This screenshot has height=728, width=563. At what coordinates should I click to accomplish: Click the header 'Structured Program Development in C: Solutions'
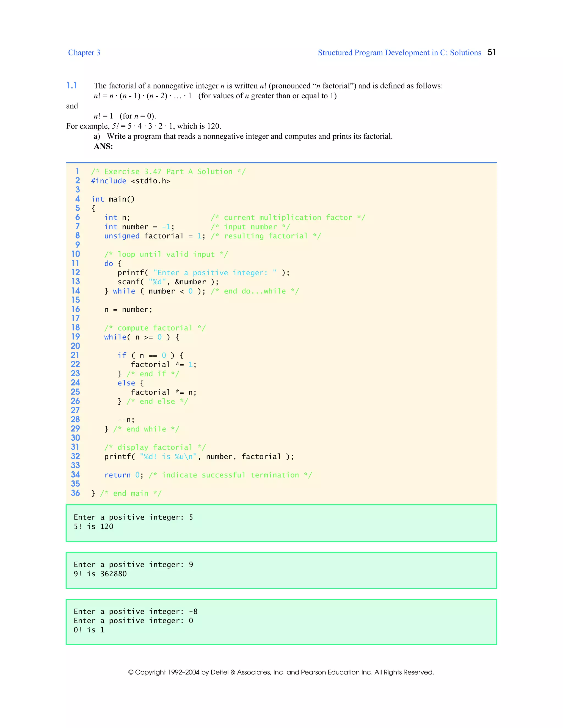tap(399, 53)
